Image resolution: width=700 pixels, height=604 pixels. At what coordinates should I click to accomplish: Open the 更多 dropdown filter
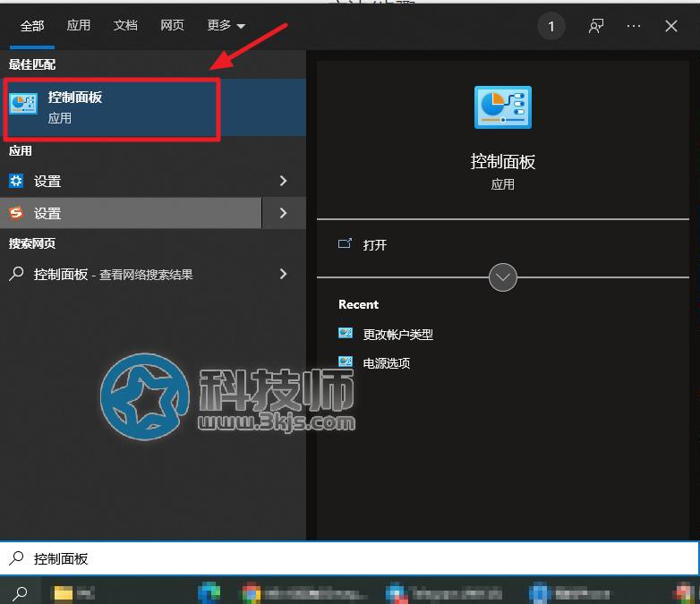(x=226, y=25)
